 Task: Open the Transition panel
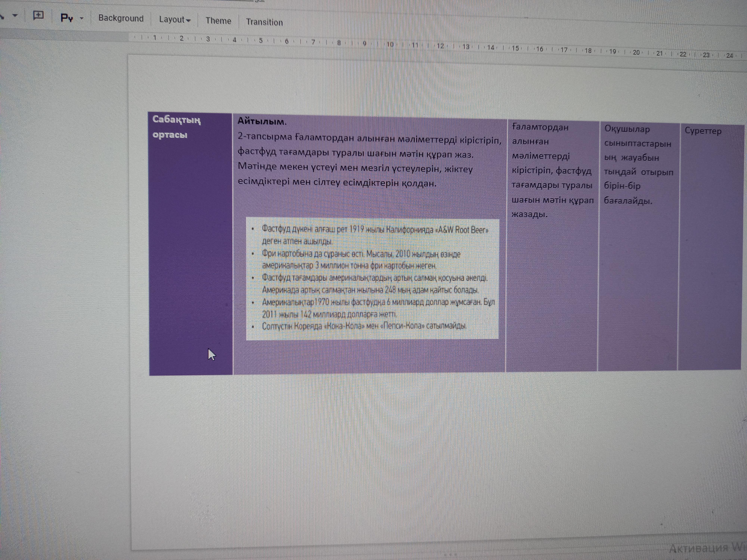pos(264,22)
